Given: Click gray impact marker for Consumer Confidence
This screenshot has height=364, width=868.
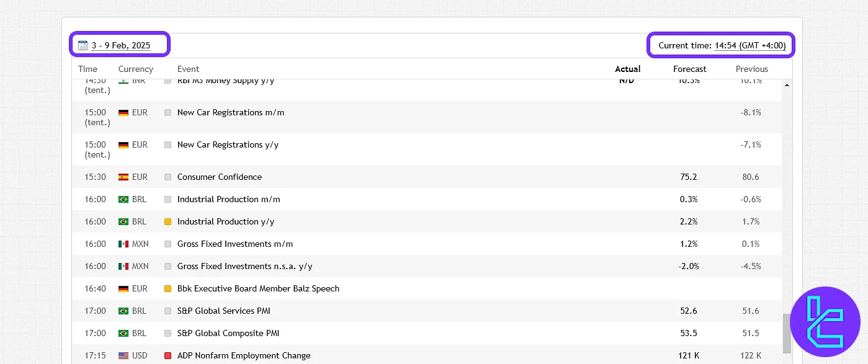Looking at the screenshot, I should point(168,177).
